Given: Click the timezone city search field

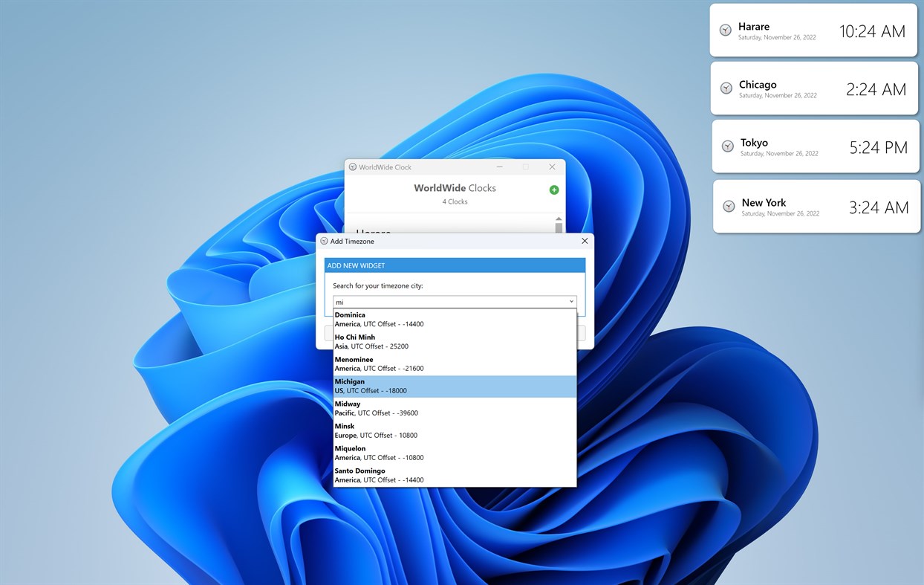Looking at the screenshot, I should [x=446, y=301].
